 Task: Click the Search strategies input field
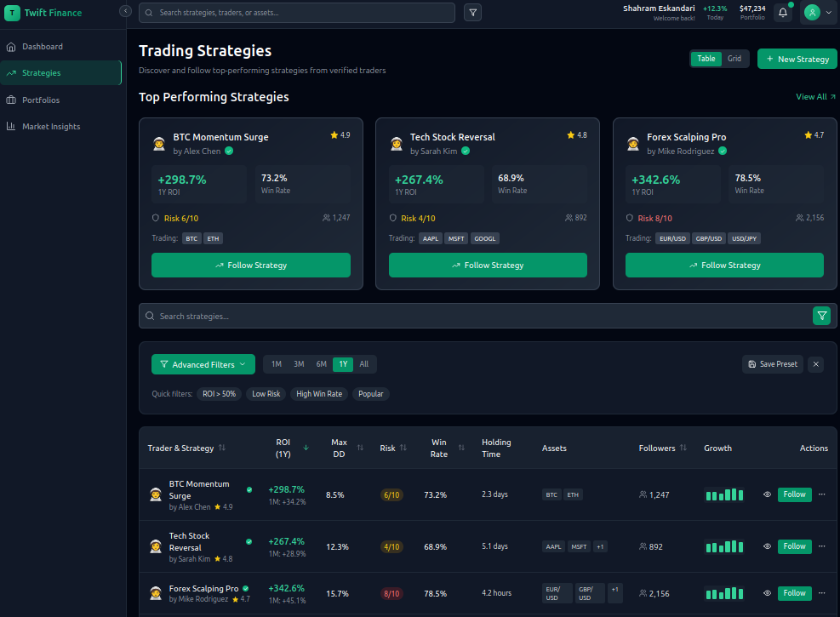(x=477, y=316)
